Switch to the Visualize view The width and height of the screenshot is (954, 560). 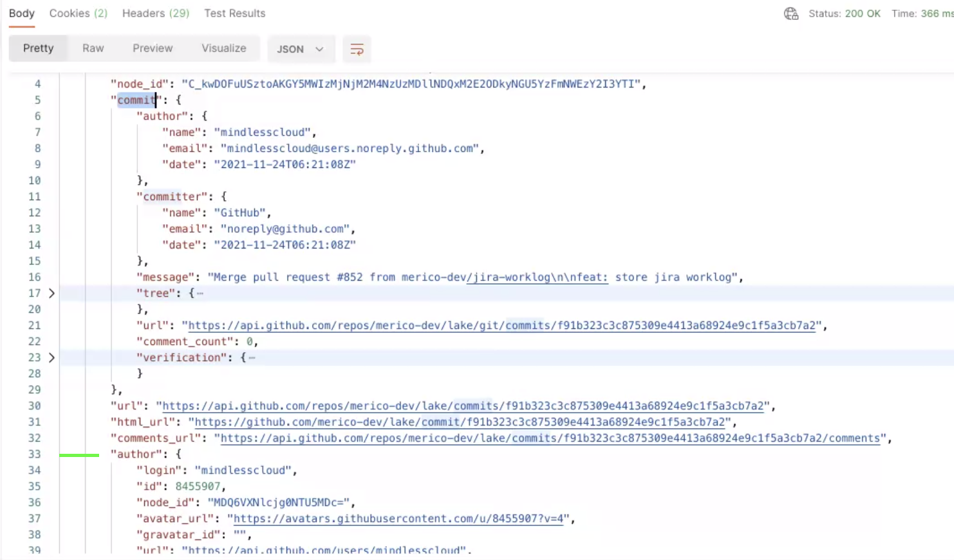click(224, 48)
